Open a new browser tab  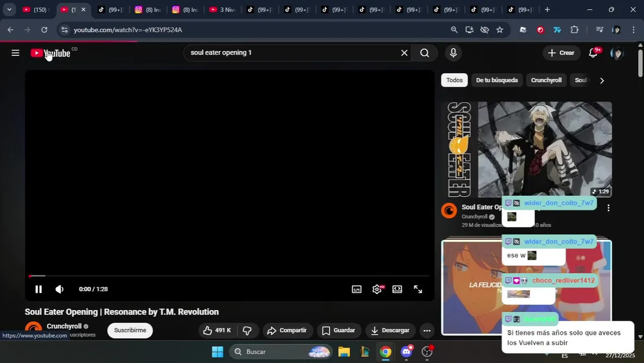click(547, 10)
